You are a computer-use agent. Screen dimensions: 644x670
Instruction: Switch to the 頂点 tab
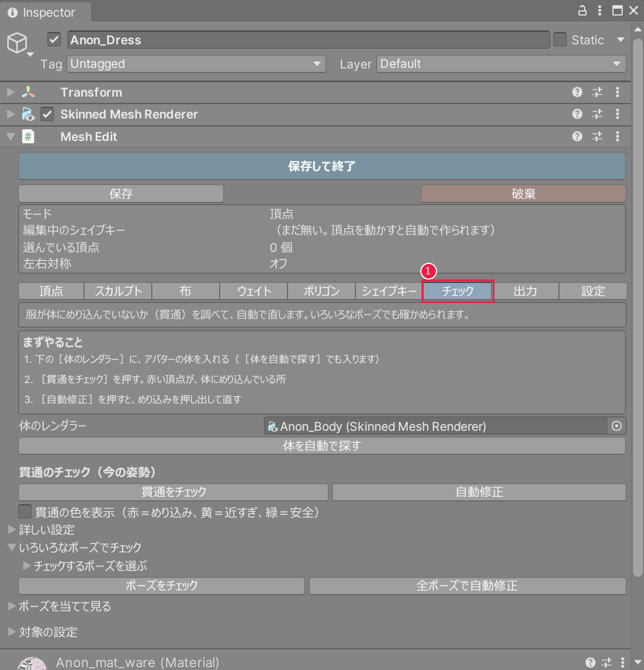pos(51,291)
